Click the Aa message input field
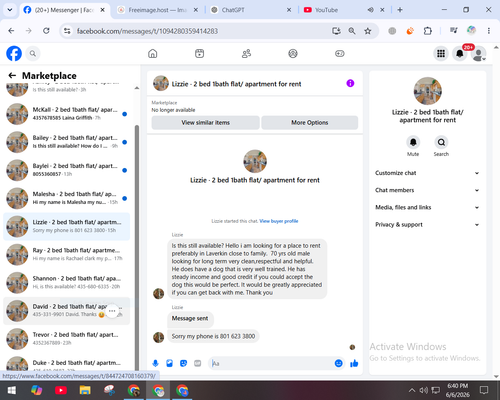The width and height of the screenshot is (500, 400). tap(272, 363)
